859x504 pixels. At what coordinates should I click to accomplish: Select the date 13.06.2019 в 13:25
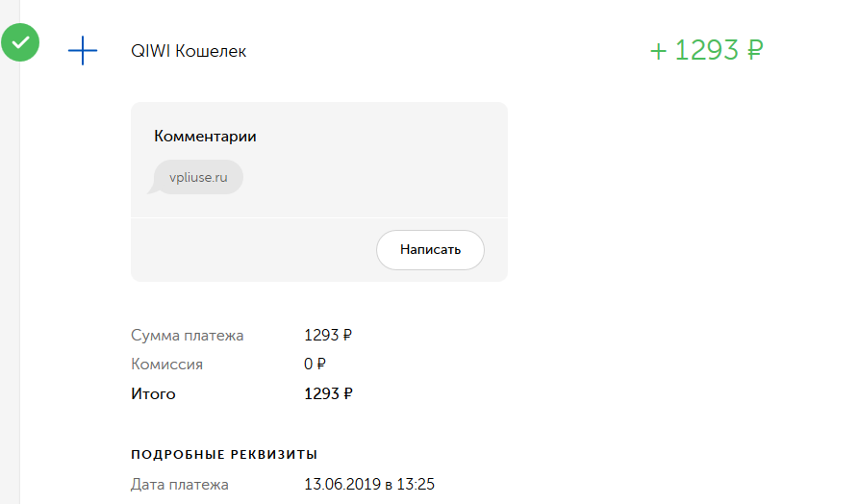(369, 484)
